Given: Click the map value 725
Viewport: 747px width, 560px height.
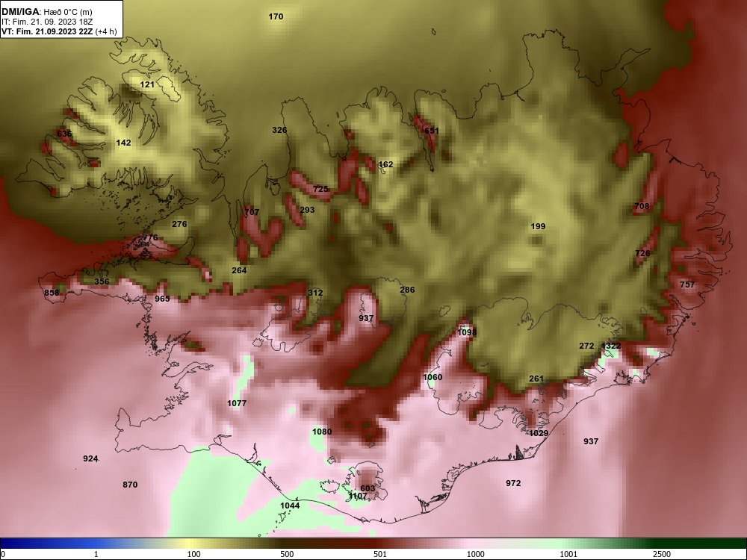Looking at the screenshot, I should (x=320, y=189).
